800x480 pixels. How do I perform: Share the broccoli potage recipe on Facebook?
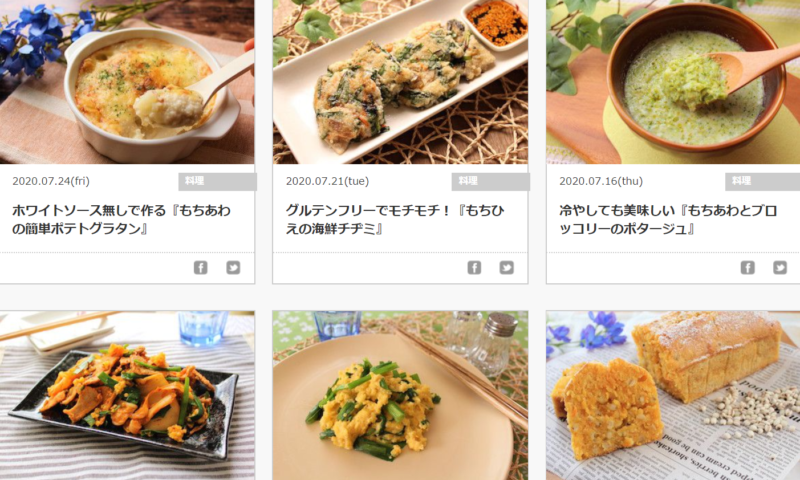click(747, 267)
